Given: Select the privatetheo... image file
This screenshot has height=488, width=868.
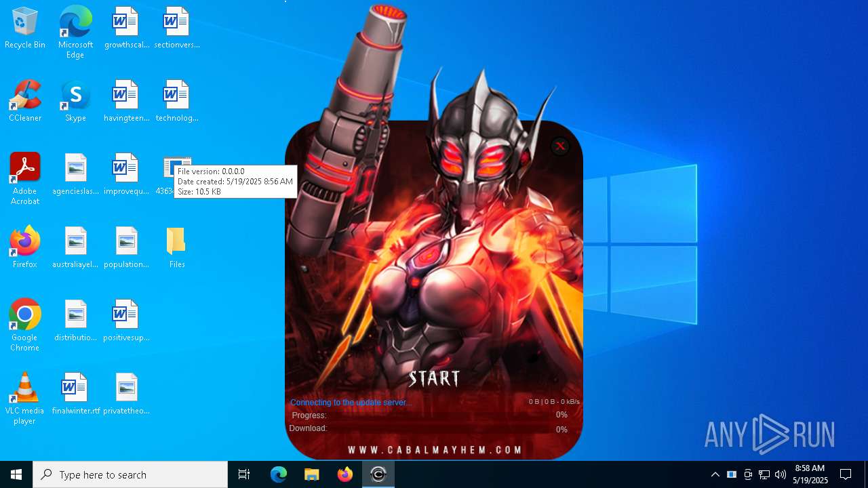Looking at the screenshot, I should coord(126,394).
